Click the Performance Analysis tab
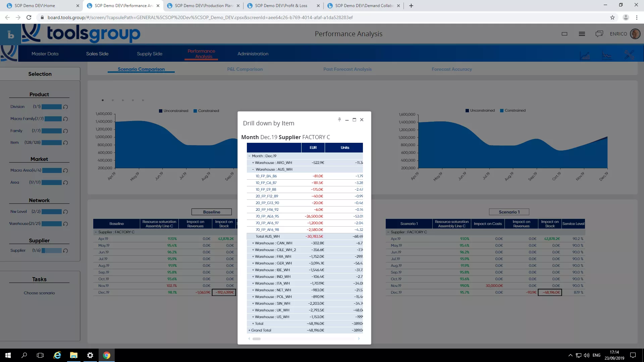The width and height of the screenshot is (644, 362). 201,54
